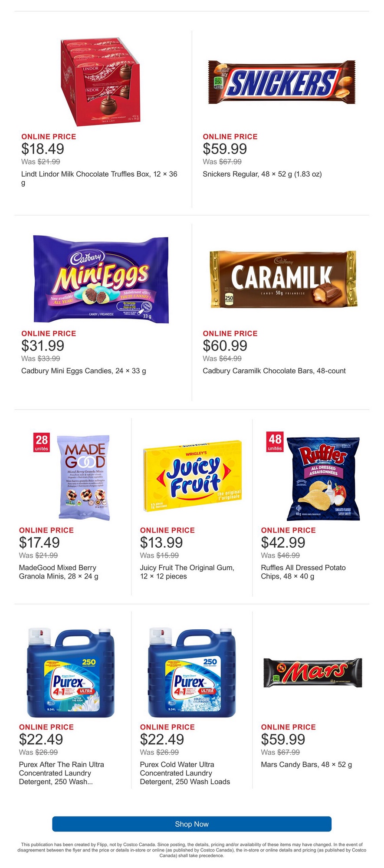Open the Purex After The Rain jug image

pos(71,672)
